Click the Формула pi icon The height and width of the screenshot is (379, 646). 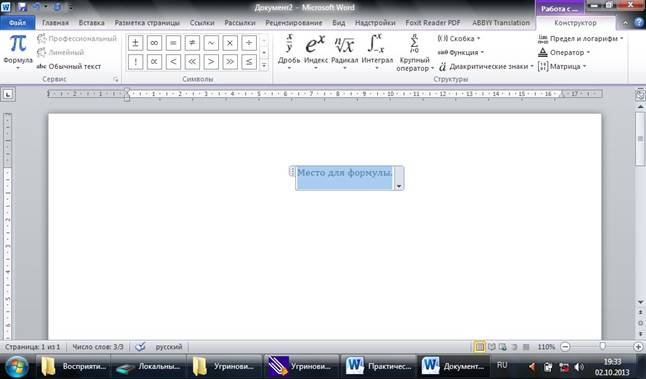[x=18, y=44]
